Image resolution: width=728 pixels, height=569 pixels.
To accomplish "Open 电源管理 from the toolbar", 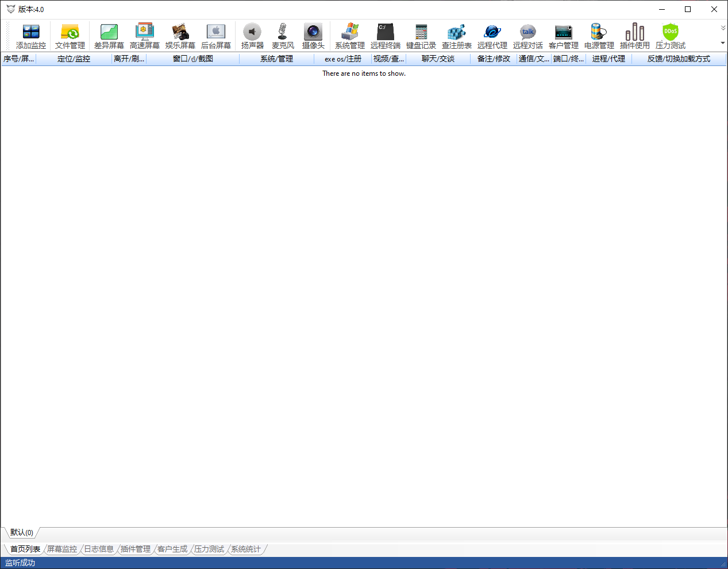I will pos(599,36).
